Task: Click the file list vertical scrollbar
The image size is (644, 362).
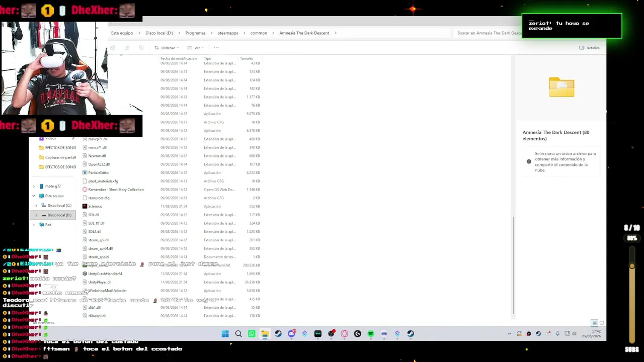Action: [x=513, y=264]
